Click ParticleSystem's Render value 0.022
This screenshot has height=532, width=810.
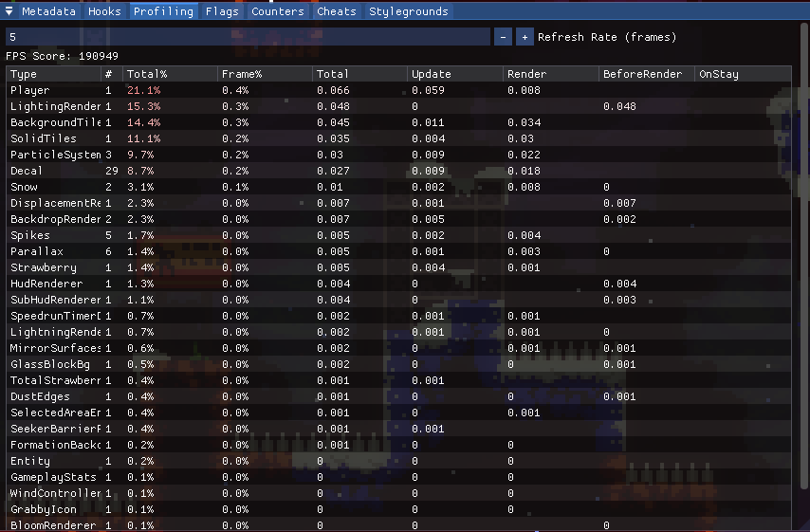tap(524, 155)
